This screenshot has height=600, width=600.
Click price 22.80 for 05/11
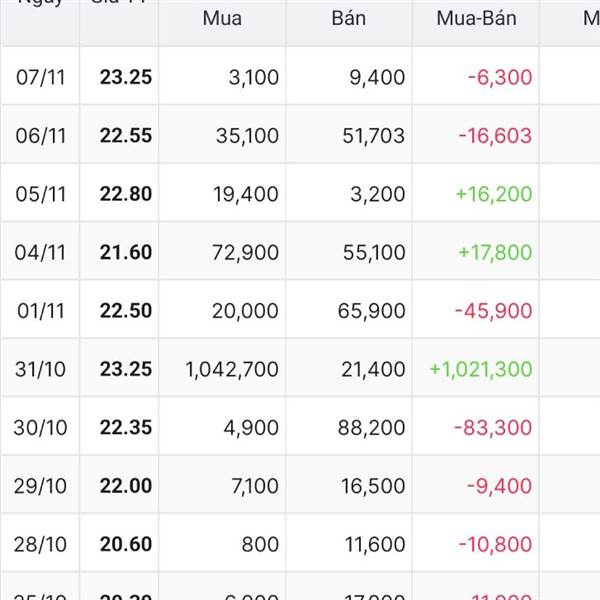pos(126,194)
